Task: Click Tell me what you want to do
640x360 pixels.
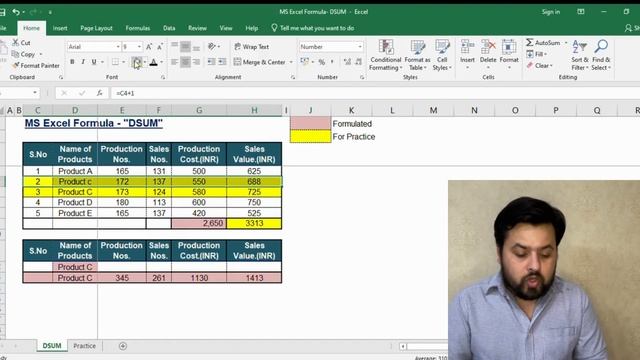Action: point(313,28)
